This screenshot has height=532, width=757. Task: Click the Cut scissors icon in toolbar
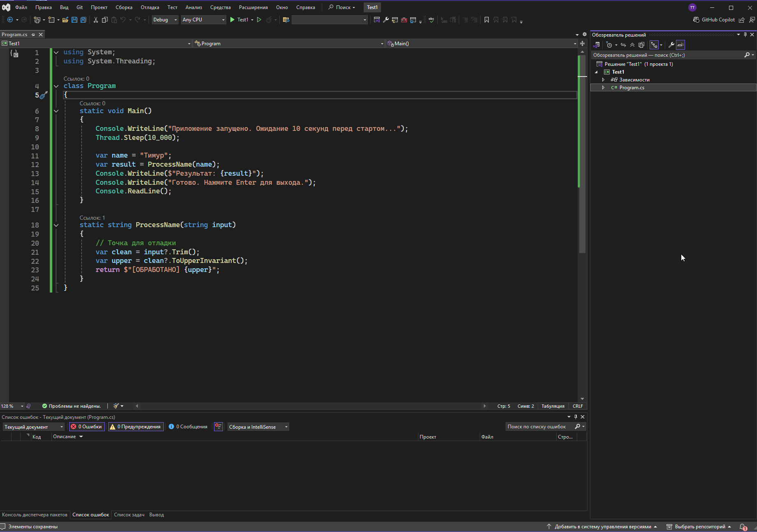[x=96, y=20]
